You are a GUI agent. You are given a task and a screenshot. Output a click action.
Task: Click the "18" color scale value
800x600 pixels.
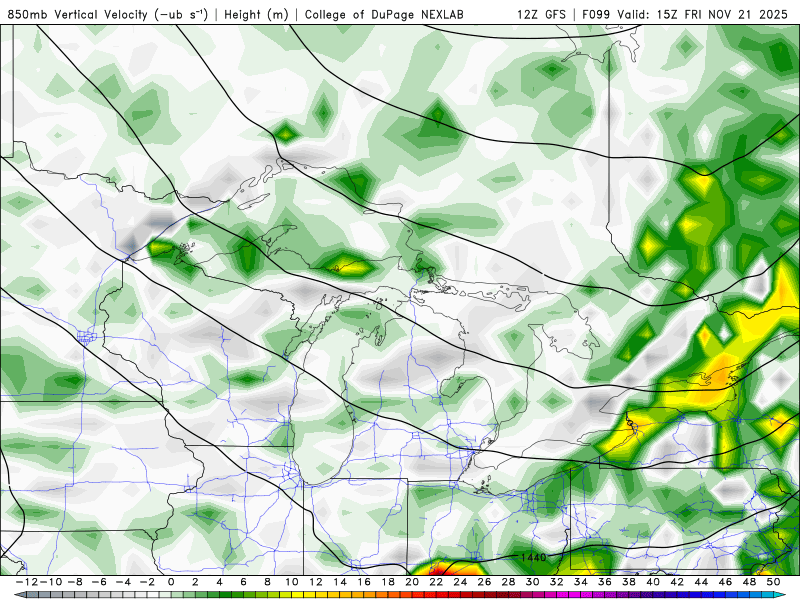388,582
